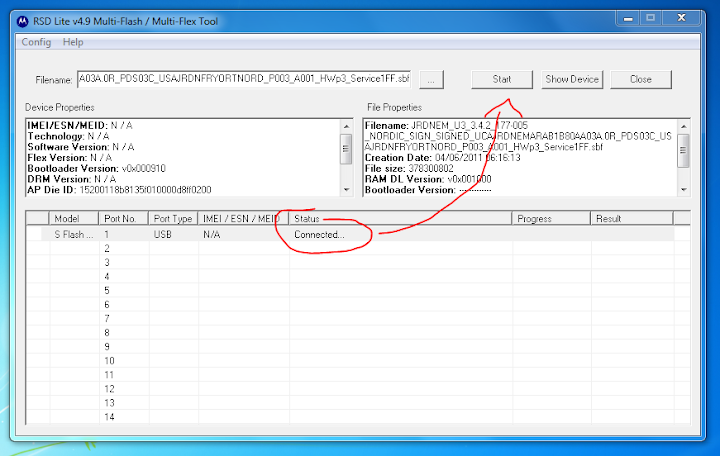The width and height of the screenshot is (720, 456).
Task: Click the Bootloader Version line in Device Properties
Action: pyautogui.click(x=96, y=169)
